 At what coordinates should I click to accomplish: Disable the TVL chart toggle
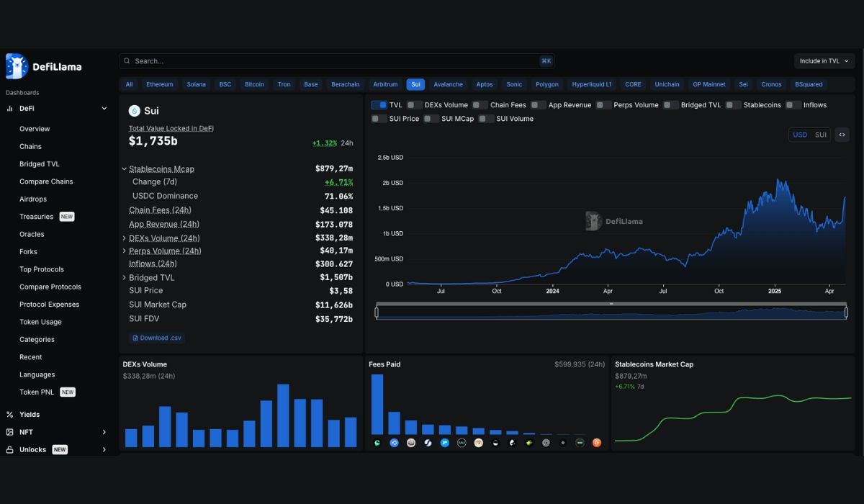(379, 105)
